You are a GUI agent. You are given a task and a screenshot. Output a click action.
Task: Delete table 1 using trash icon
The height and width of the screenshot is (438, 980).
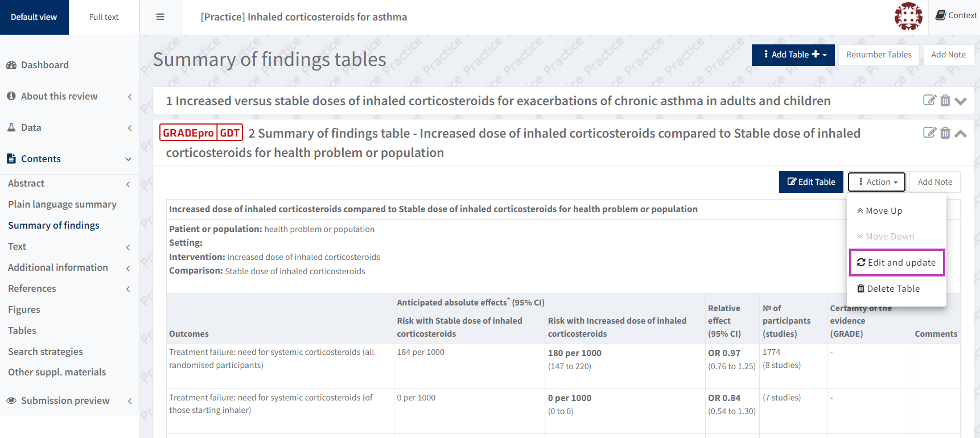coord(945,101)
